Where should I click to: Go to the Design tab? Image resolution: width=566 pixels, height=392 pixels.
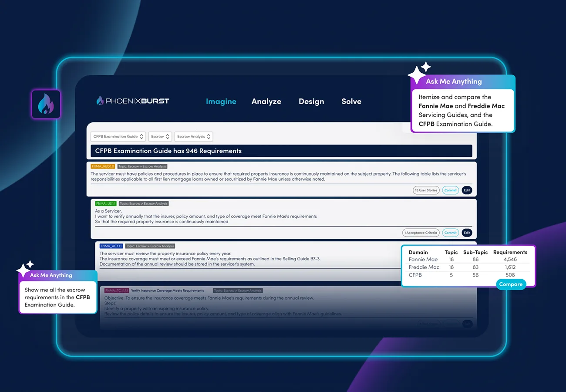pos(311,101)
